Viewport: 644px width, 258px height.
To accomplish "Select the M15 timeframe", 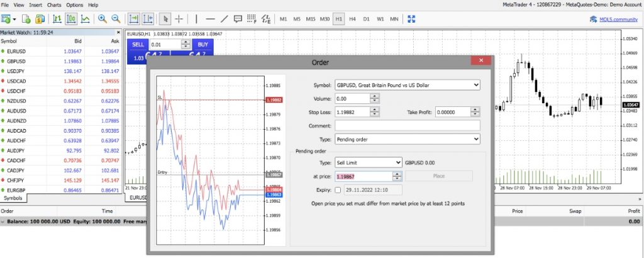I will [311, 19].
